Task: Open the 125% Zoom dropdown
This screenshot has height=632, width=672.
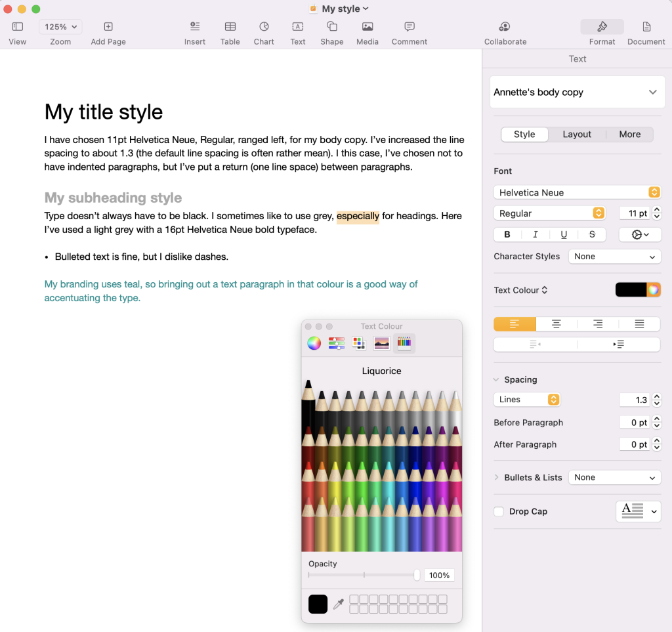Action: 60,27
